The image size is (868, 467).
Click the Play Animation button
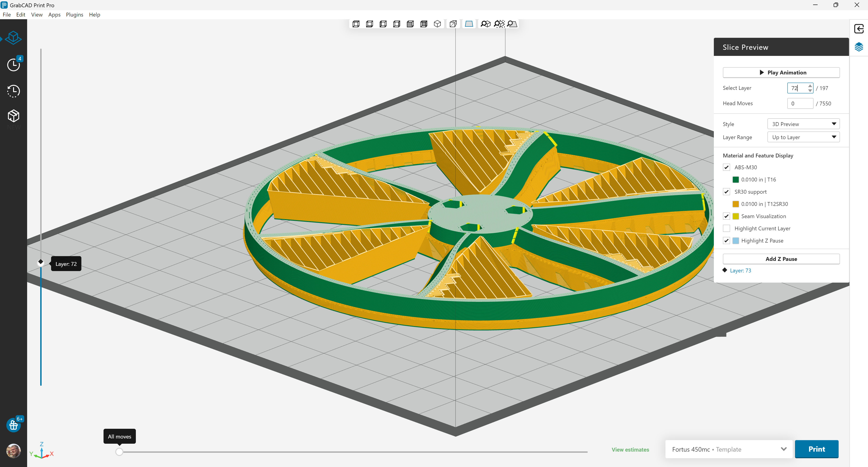click(x=781, y=72)
